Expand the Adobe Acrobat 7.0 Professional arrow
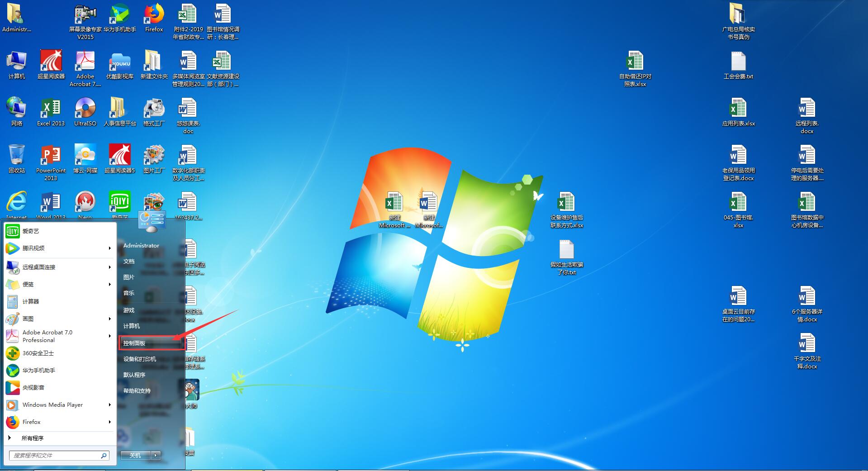Screen dimensions: 868x471 [109, 336]
